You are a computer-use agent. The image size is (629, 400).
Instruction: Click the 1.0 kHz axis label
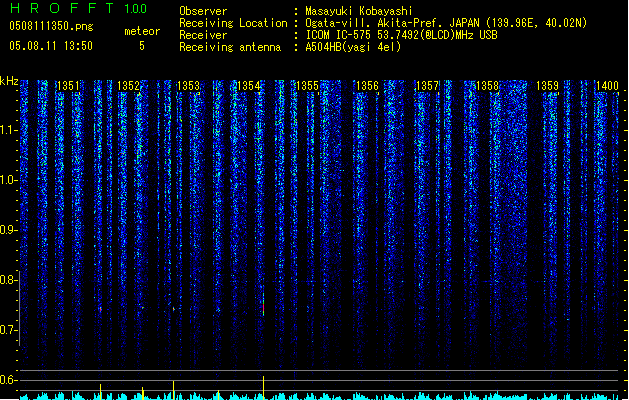click(8, 180)
